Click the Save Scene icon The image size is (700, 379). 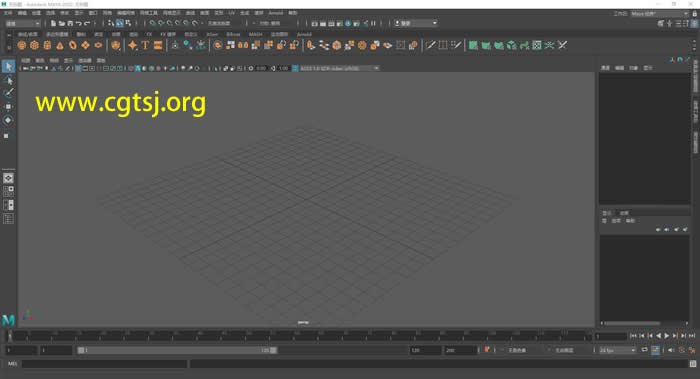coord(70,23)
